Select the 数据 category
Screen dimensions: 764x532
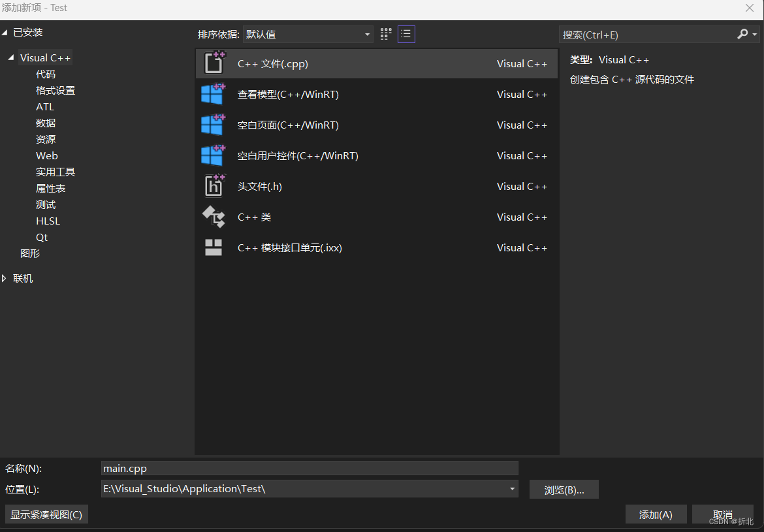pos(46,123)
